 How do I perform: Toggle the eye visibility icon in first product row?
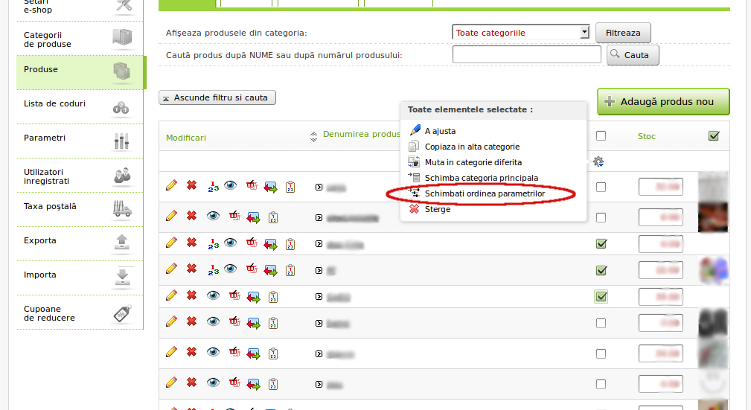(x=230, y=185)
